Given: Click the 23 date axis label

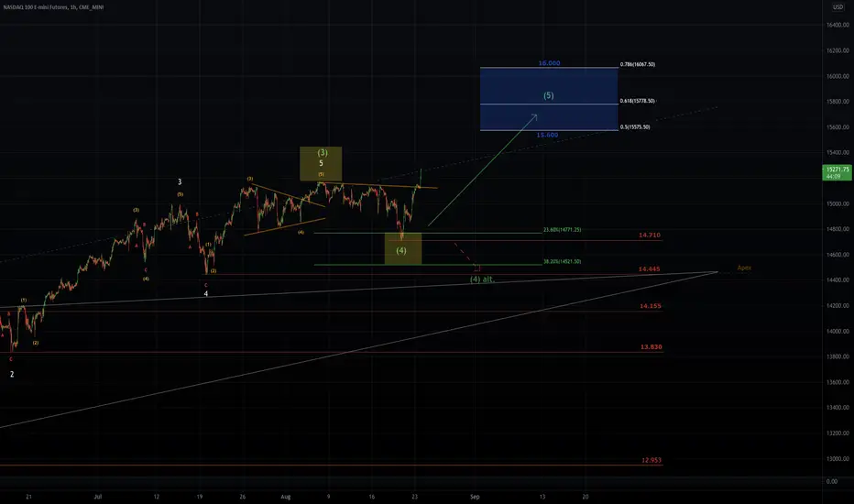Looking at the screenshot, I should [415, 497].
